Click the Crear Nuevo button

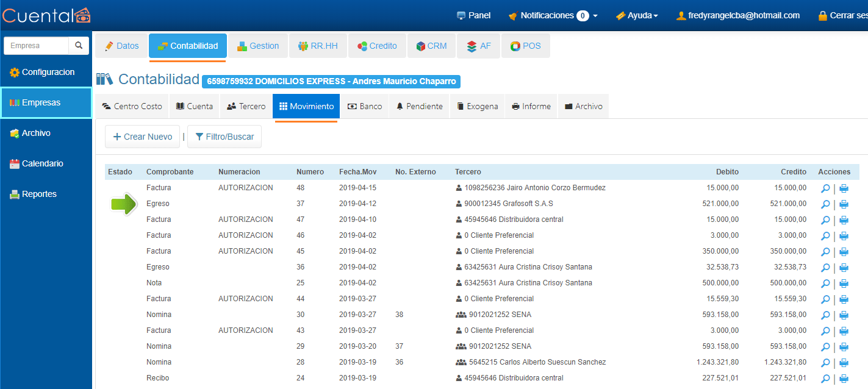click(x=142, y=137)
